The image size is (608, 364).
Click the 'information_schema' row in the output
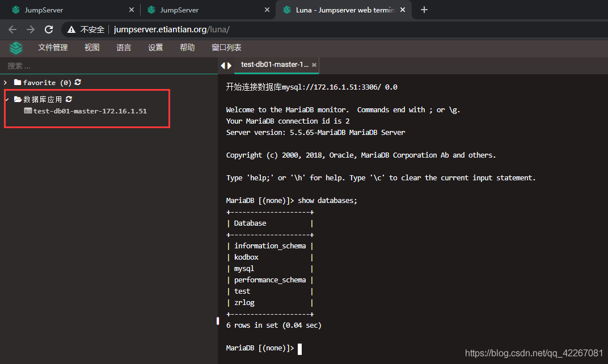point(270,246)
